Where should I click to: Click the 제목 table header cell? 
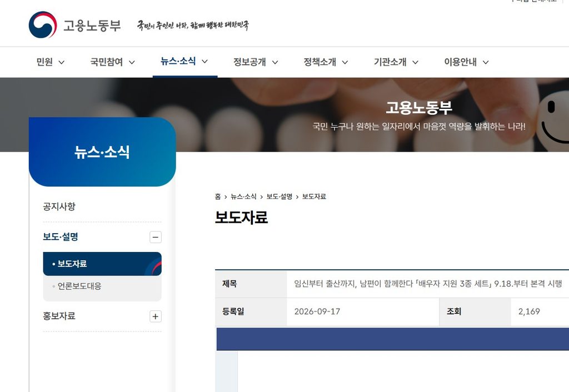pos(251,284)
